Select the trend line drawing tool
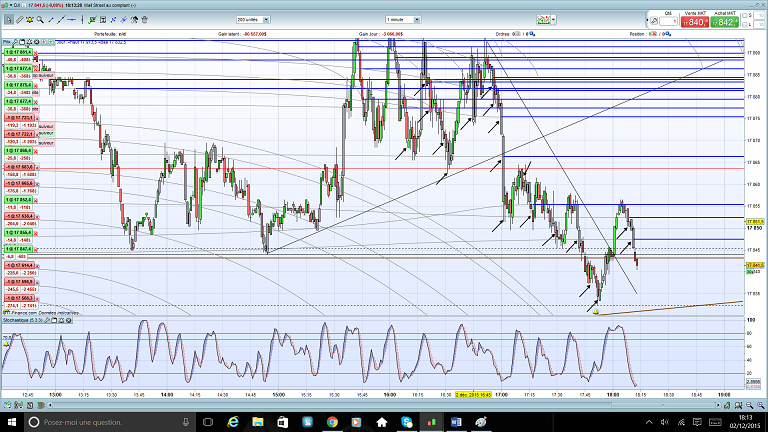Viewport: 768px width, 432px height. coord(61,20)
